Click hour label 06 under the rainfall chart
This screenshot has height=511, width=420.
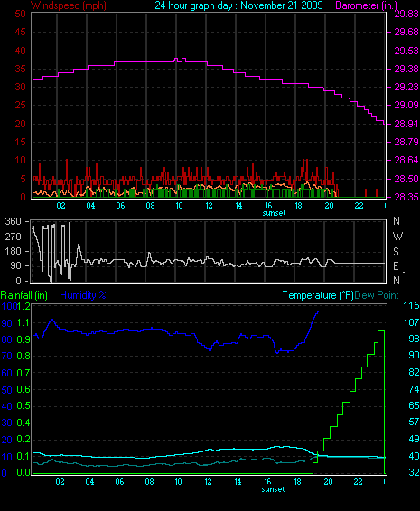click(x=119, y=482)
